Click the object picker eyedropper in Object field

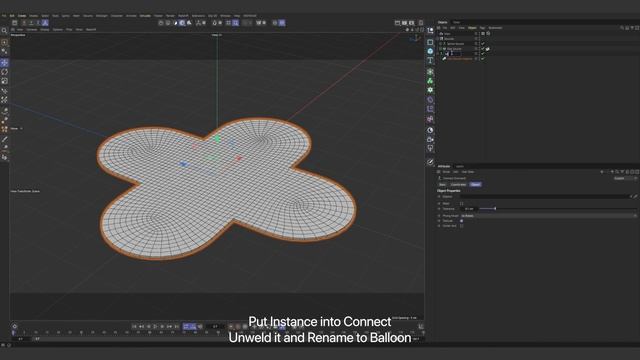pos(636,197)
